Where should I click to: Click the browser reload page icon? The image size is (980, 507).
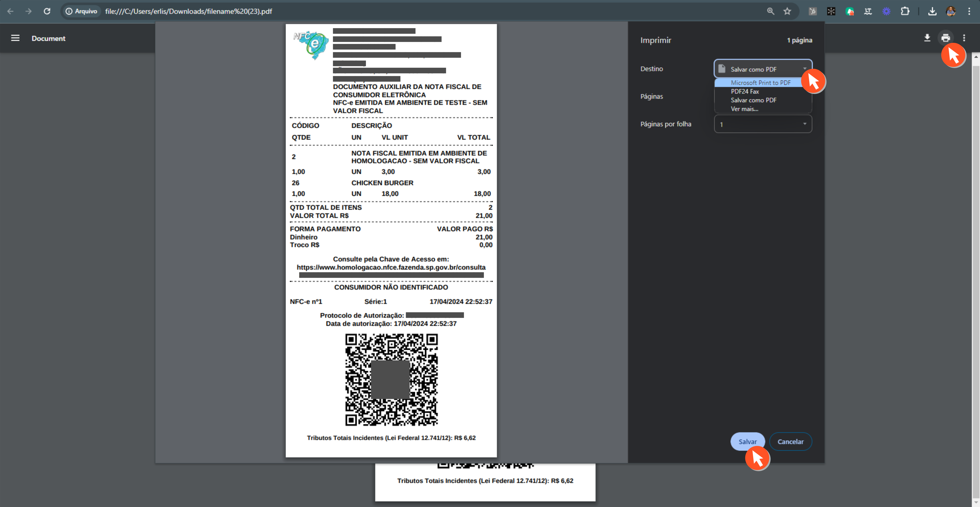pos(47,11)
